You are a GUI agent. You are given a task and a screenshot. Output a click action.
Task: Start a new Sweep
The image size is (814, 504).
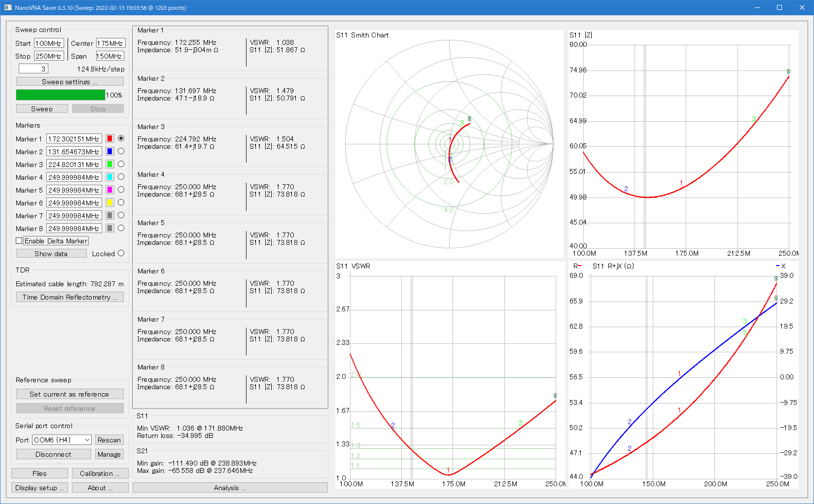[42, 109]
